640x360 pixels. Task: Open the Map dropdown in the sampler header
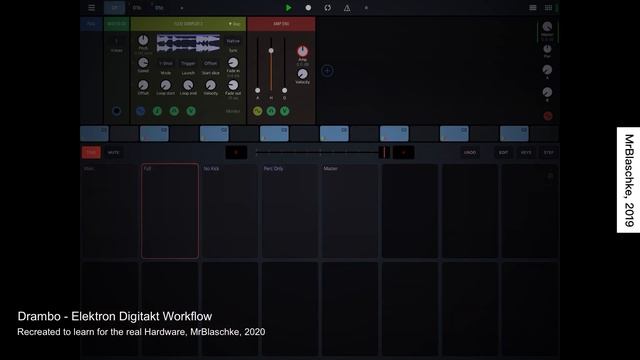(235, 24)
